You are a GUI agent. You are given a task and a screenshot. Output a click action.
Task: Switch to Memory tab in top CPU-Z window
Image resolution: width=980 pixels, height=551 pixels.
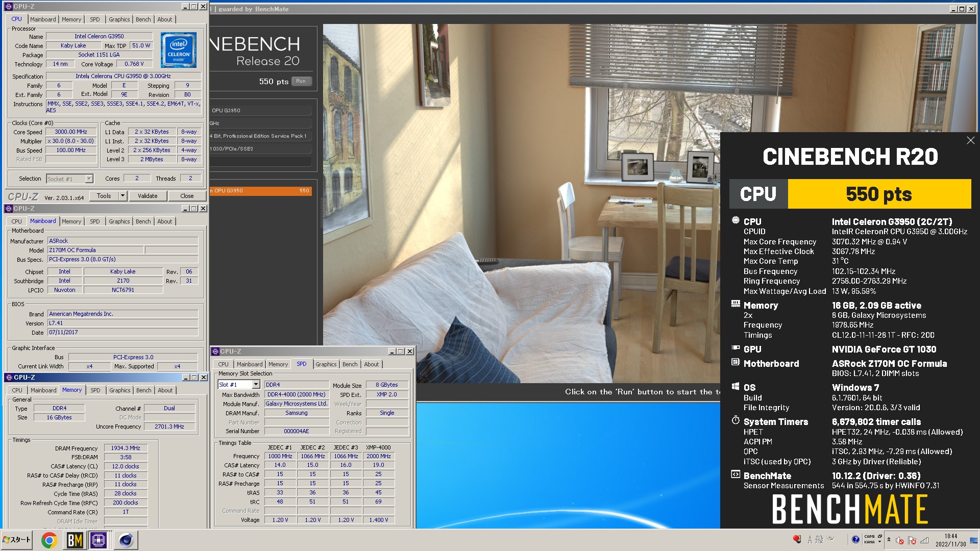tap(71, 19)
